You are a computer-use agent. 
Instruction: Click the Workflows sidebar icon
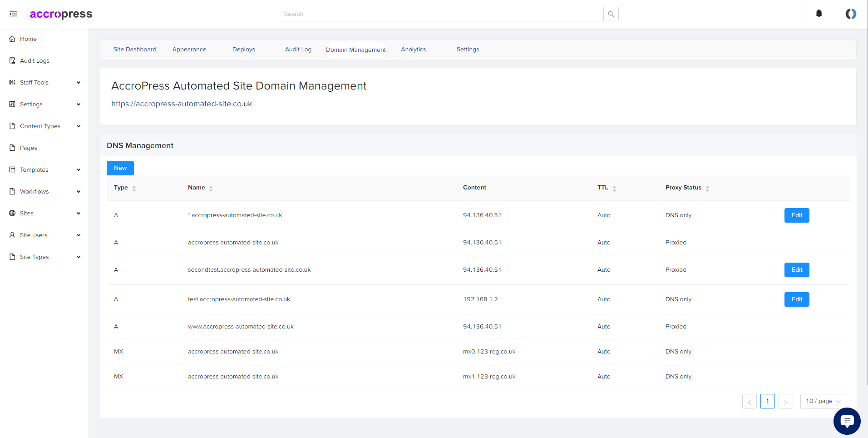12,191
